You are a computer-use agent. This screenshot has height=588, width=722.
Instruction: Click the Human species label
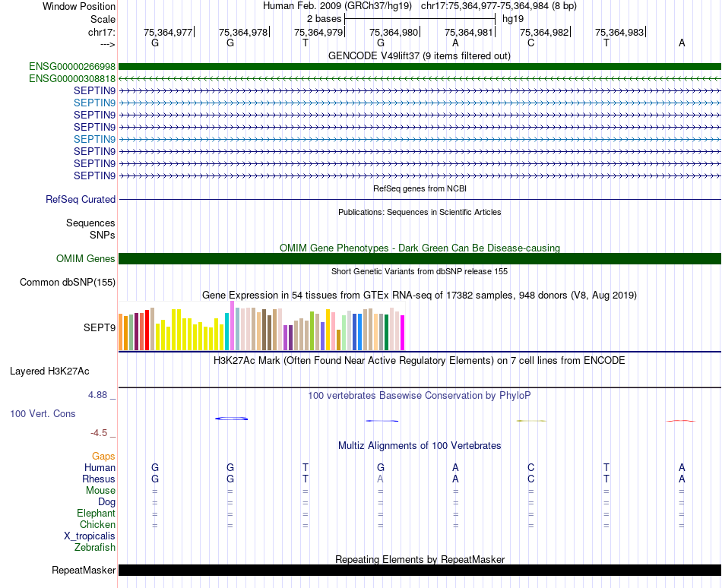coord(100,467)
